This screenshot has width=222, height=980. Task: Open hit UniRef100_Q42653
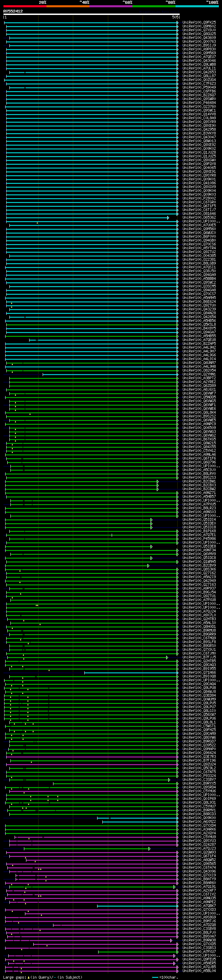199,72
